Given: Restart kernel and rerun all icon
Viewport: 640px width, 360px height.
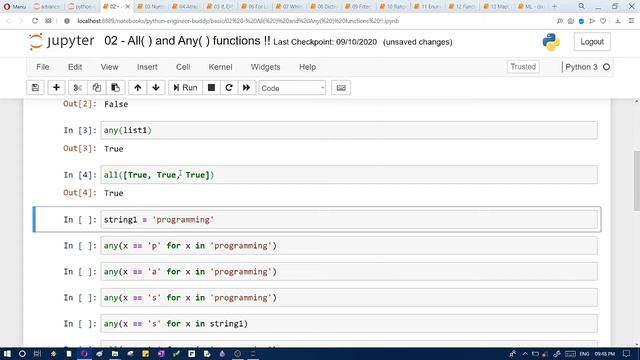Looking at the screenshot, I should 247,88.
